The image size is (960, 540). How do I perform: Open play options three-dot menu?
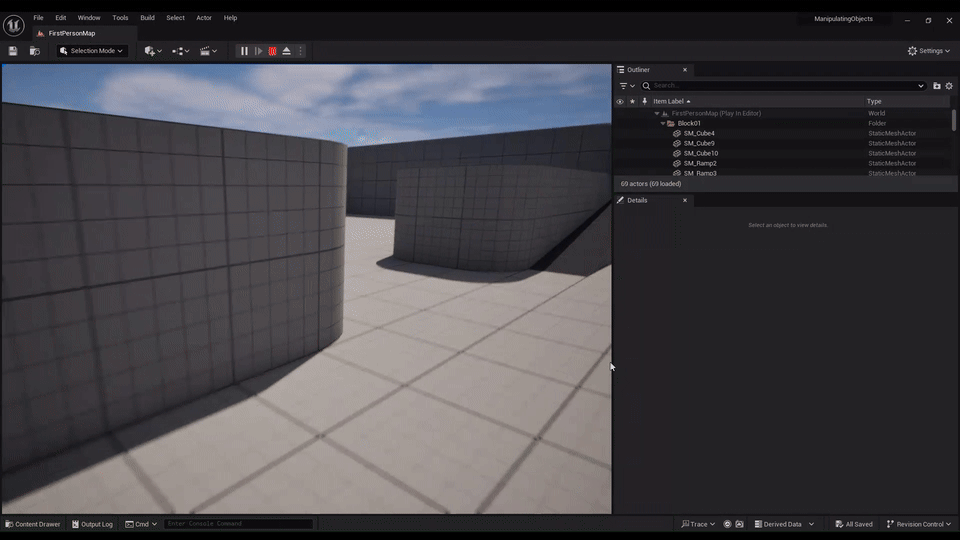tap(300, 51)
